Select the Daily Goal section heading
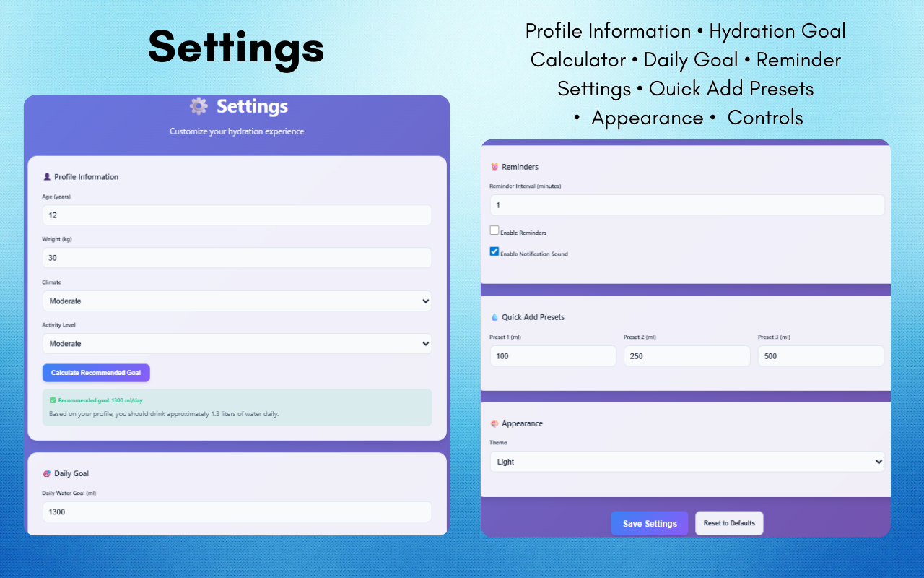 [72, 473]
